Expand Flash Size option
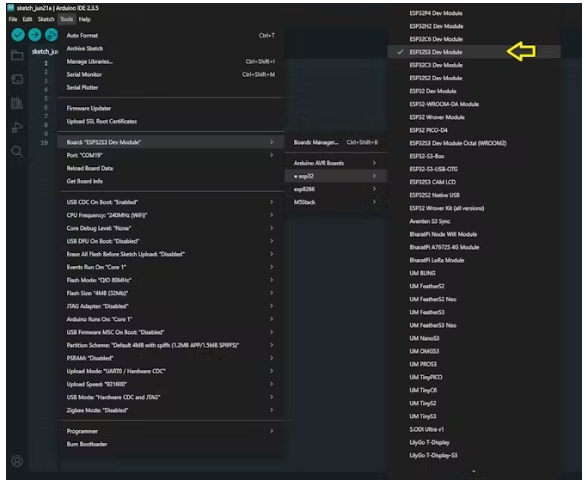Viewport: 586px width, 487px height. [170, 293]
